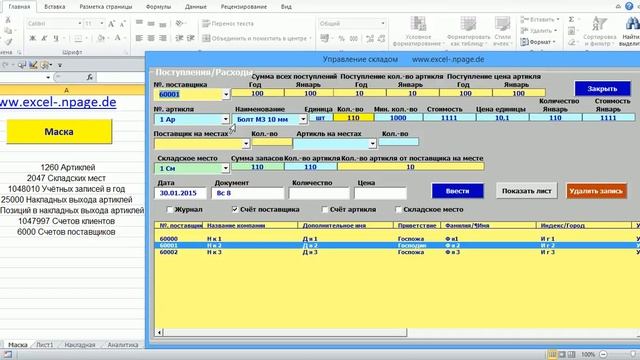The width and height of the screenshot is (640, 360).
Task: Open the №. артикля dropdown
Action: tap(225, 119)
